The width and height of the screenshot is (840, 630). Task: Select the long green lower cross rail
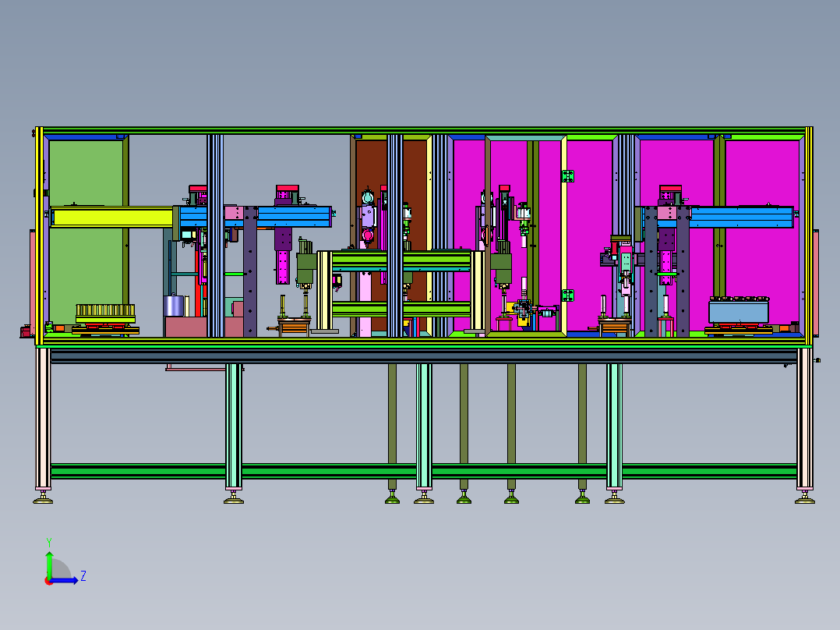pyautogui.click(x=423, y=471)
